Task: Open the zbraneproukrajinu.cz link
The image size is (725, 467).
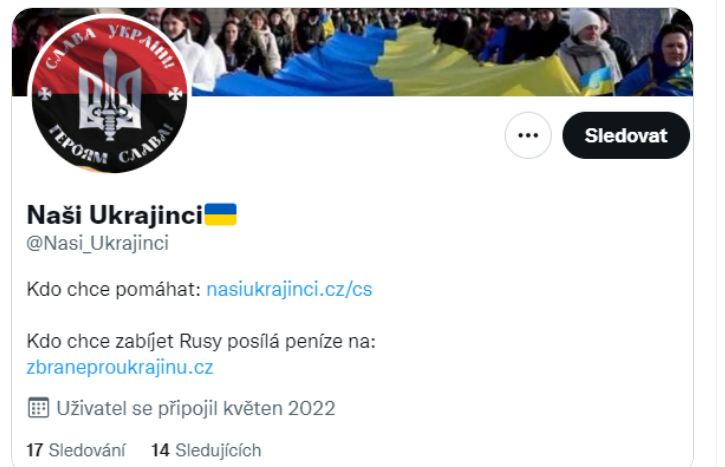Action: tap(120, 368)
